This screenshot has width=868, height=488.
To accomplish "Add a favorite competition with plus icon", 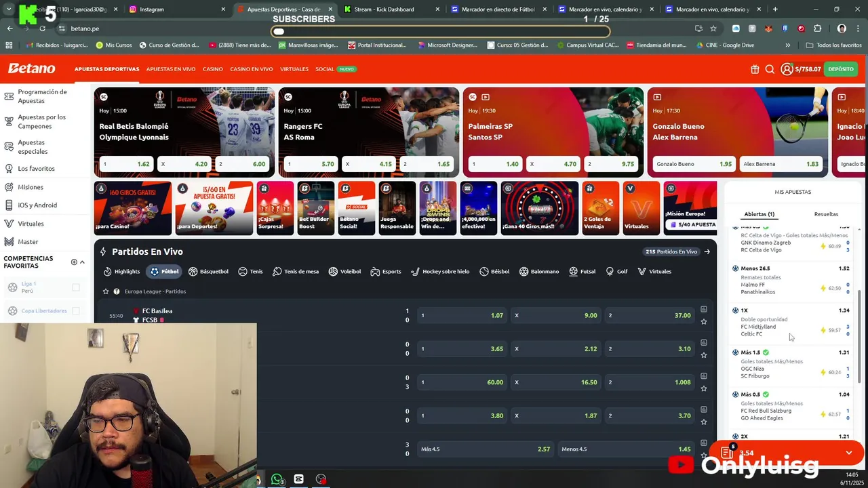I will (74, 262).
